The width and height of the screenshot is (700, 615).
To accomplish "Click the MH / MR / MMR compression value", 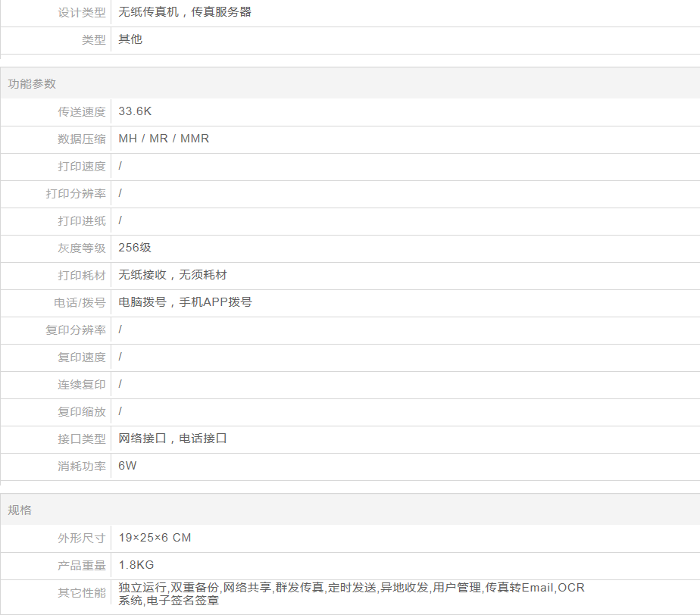I will pos(164,139).
